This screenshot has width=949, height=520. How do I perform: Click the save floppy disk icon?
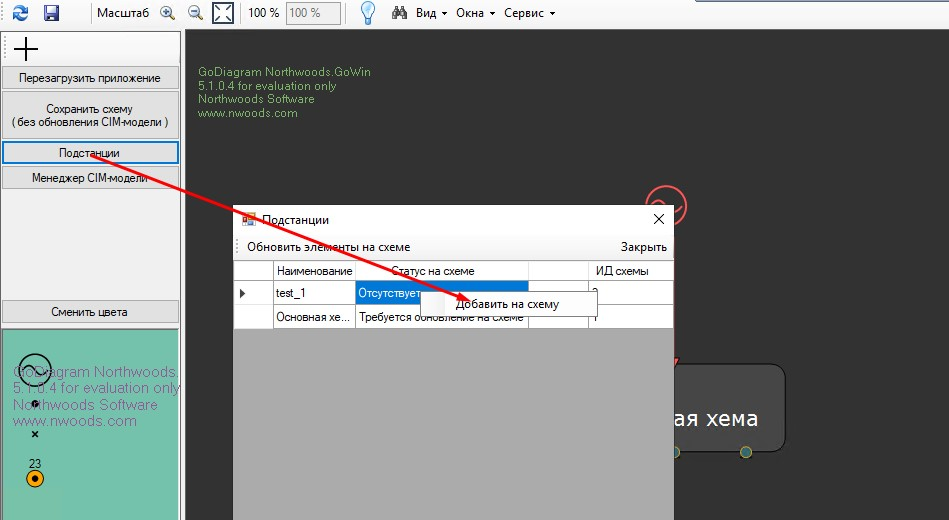51,13
